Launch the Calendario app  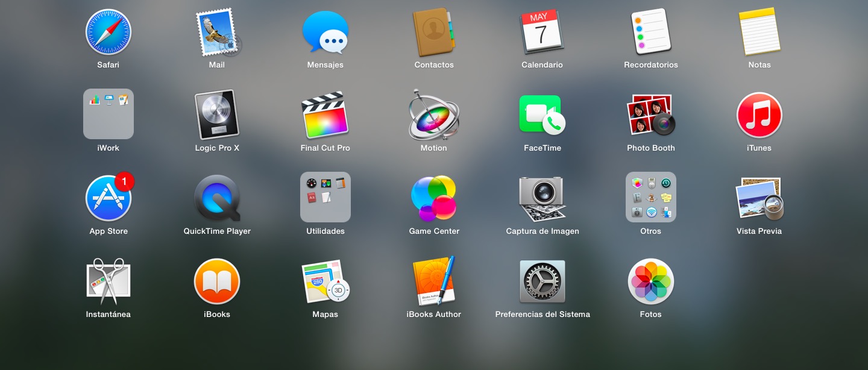pyautogui.click(x=542, y=31)
